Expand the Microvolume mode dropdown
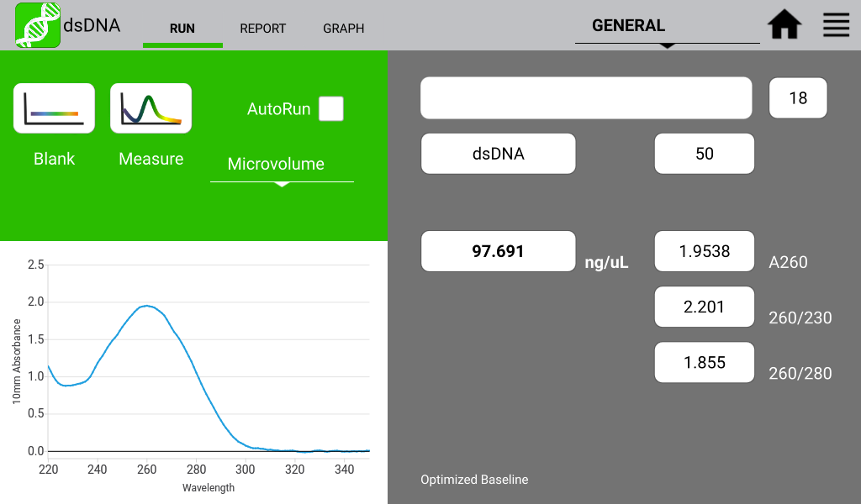Screen dimensions: 861x504 [x=282, y=165]
